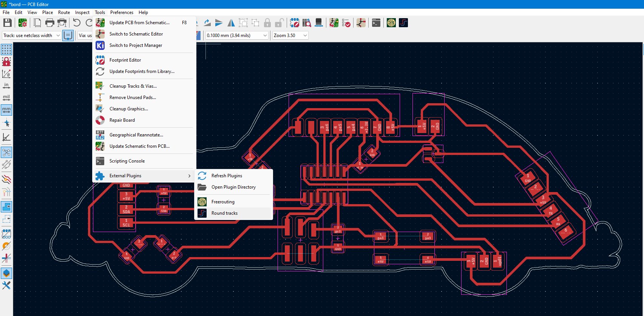Open the Footprint Library Browser icon
This screenshot has width=644, height=316.
pos(307,23)
